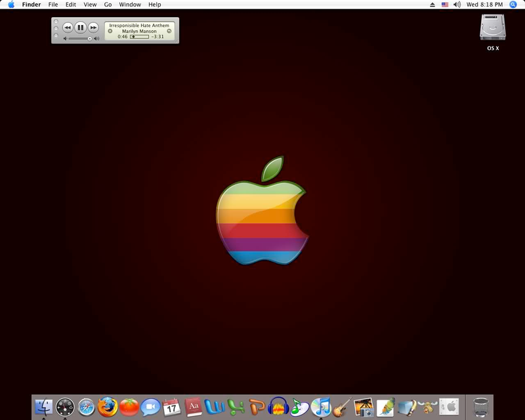Launch Microsoft Word from dock
This screenshot has height=420, width=525.
tap(215, 407)
